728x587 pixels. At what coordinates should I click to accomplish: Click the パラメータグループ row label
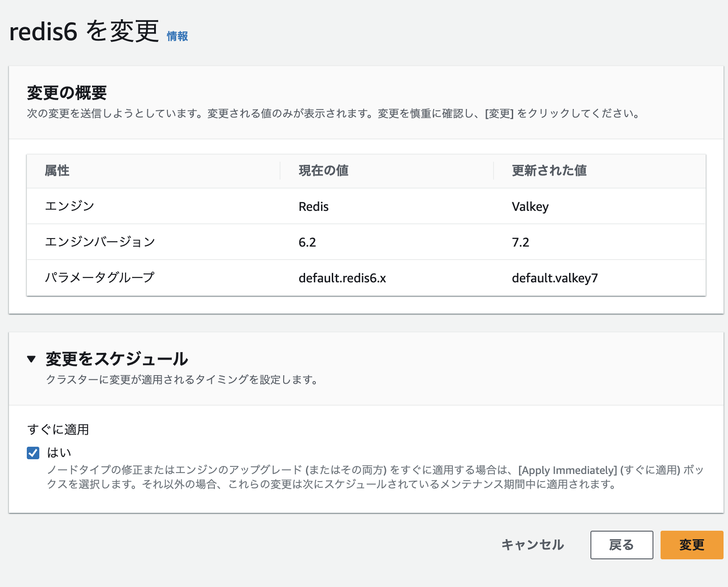tap(100, 278)
